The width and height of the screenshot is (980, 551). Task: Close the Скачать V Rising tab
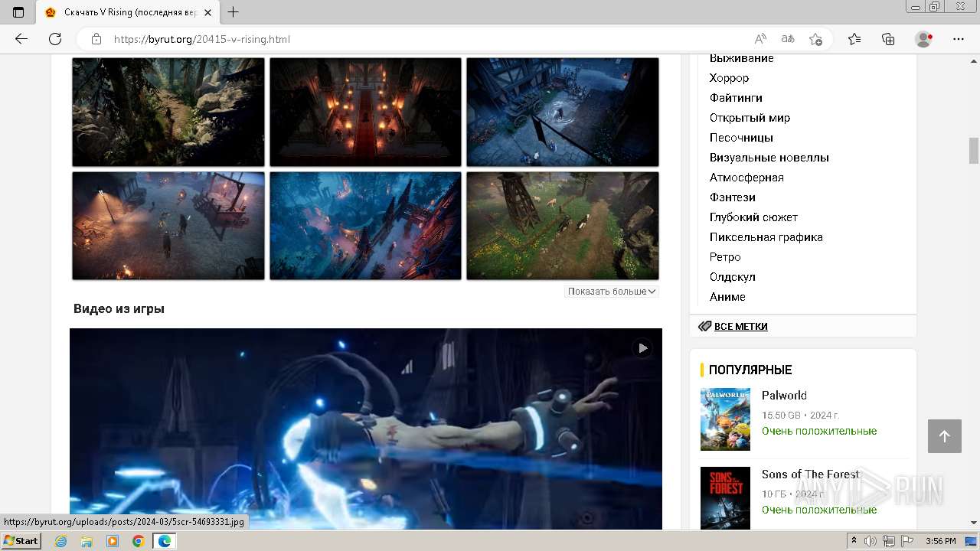[207, 12]
